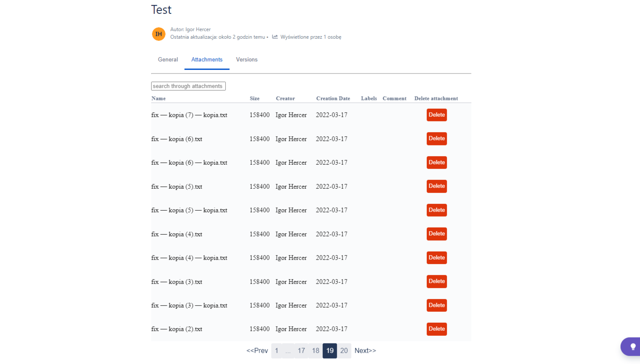Jump to page 20 of attachments
640x364 pixels.
click(x=344, y=351)
